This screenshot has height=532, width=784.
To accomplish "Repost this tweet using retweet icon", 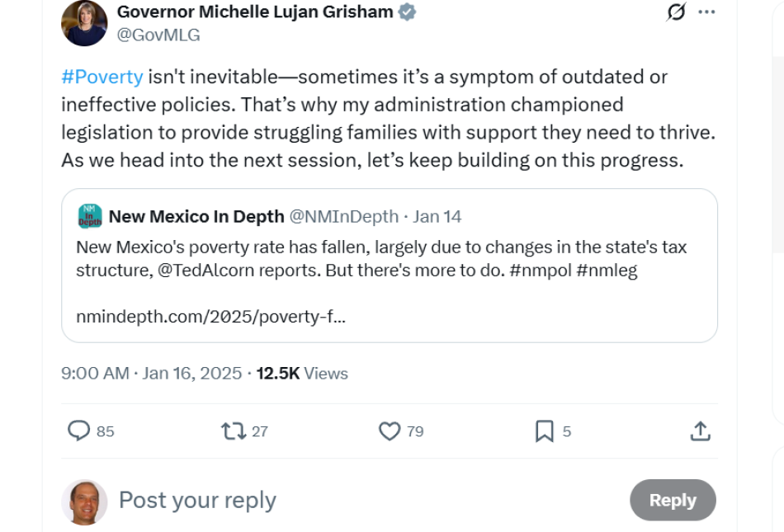I will (234, 431).
